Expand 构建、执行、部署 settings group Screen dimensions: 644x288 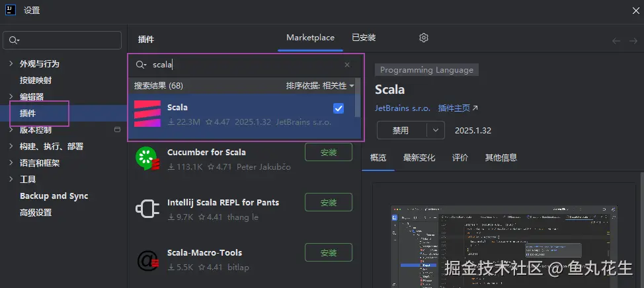(11, 146)
